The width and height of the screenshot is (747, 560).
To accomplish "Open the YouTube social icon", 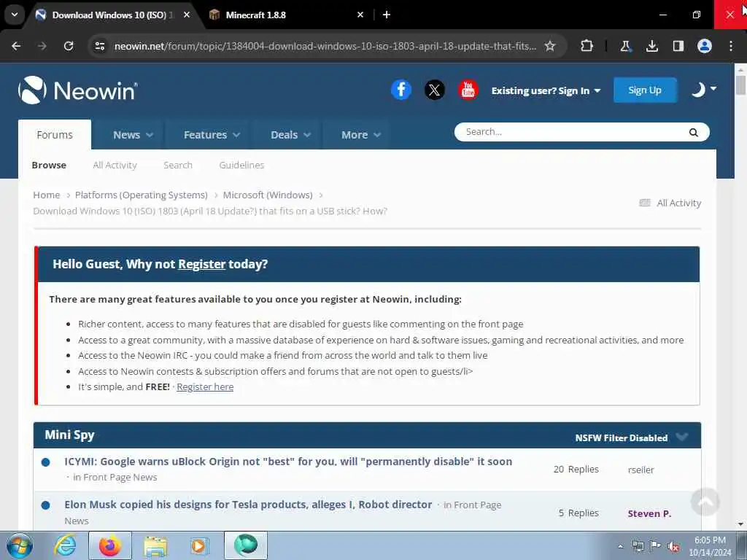I will 468,90.
